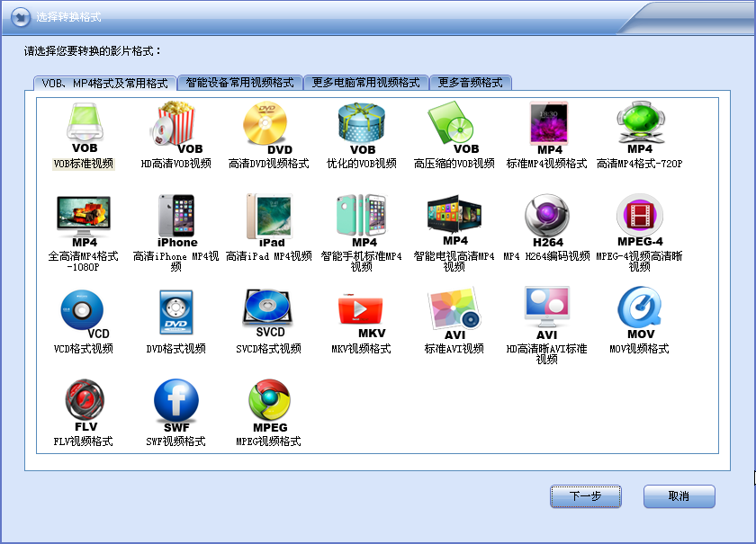Viewport: 756px width, 544px height.
Task: Select the MPEG视频格式 Chrome-style icon
Action: pos(269,406)
